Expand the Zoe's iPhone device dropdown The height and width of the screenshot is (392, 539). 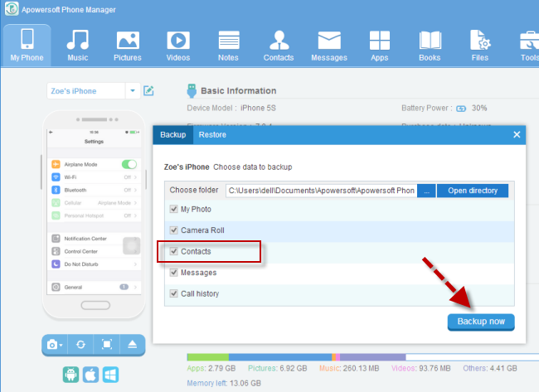tap(133, 90)
